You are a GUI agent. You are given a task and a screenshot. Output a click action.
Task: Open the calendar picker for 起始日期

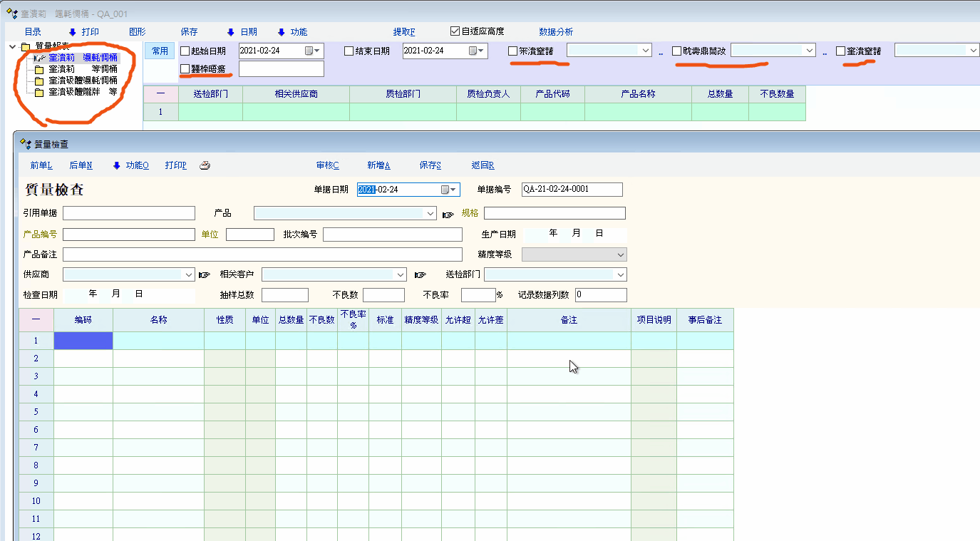tap(309, 51)
